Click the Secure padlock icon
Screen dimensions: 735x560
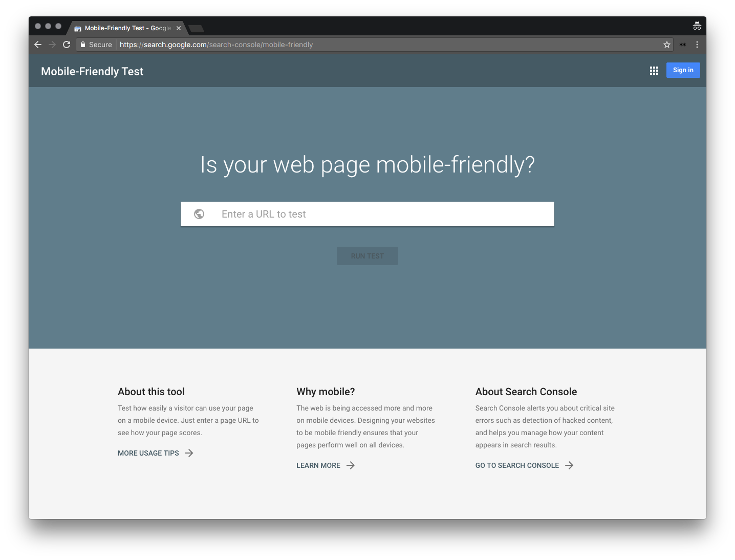(83, 45)
